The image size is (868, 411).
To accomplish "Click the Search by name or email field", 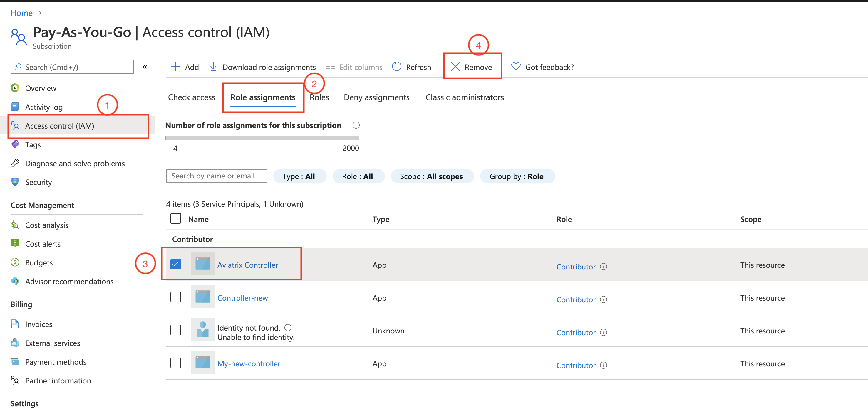I will coord(215,176).
